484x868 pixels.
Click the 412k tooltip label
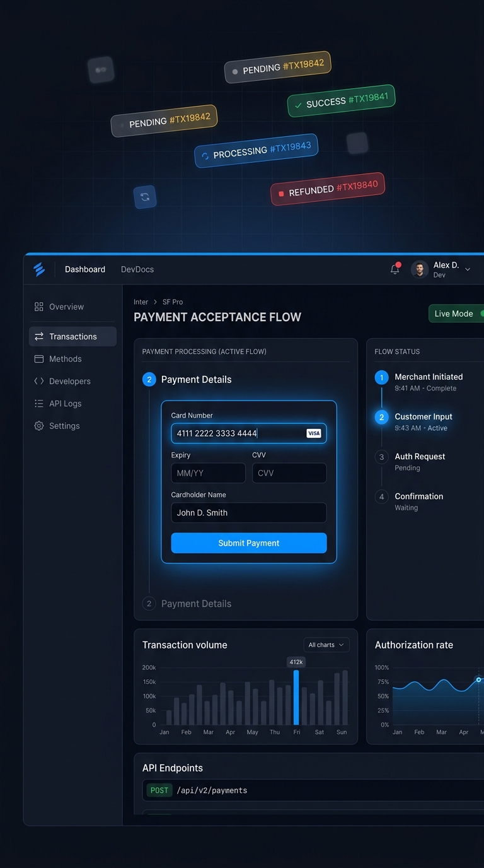296,662
